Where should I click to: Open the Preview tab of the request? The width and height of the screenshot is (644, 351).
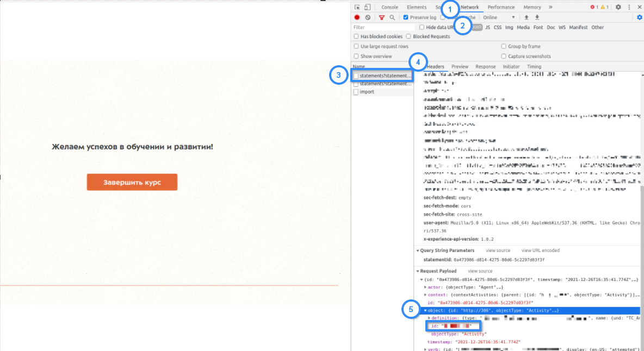[460, 66]
